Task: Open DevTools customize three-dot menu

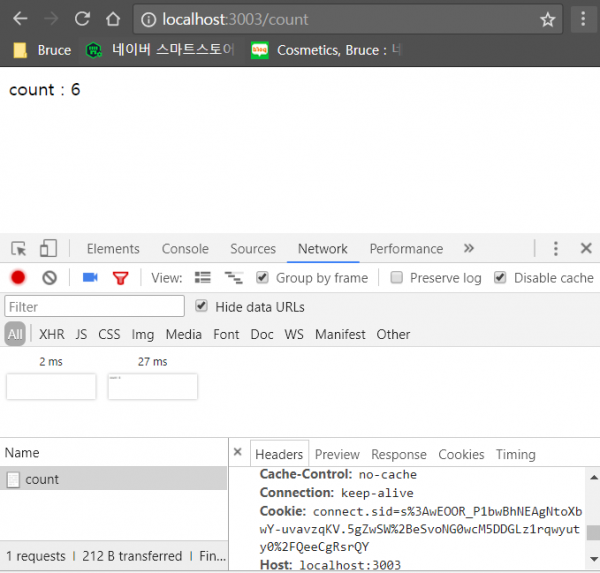Action: (x=556, y=249)
